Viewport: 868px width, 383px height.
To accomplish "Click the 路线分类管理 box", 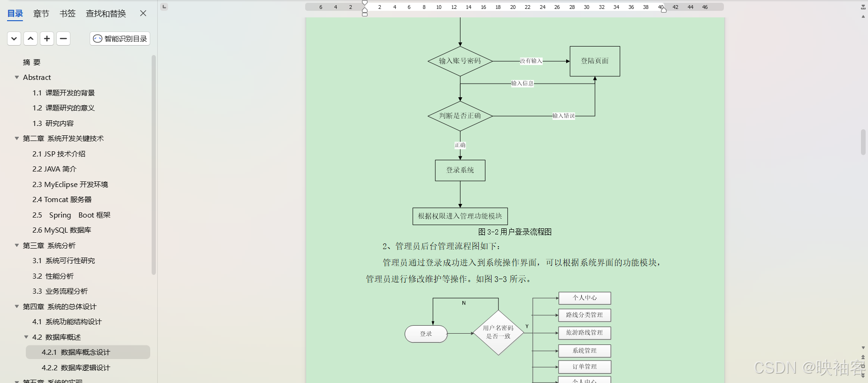I will pyautogui.click(x=584, y=315).
